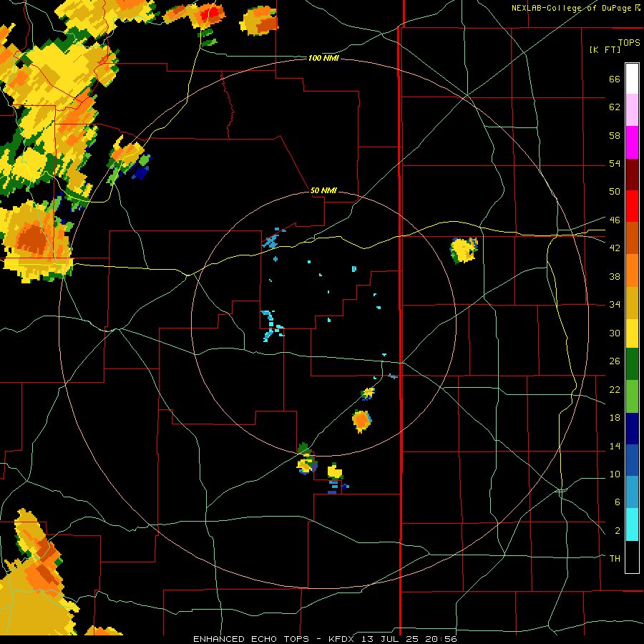Click the orange legend swatch beside 38
The image size is (644, 644).
632,270
